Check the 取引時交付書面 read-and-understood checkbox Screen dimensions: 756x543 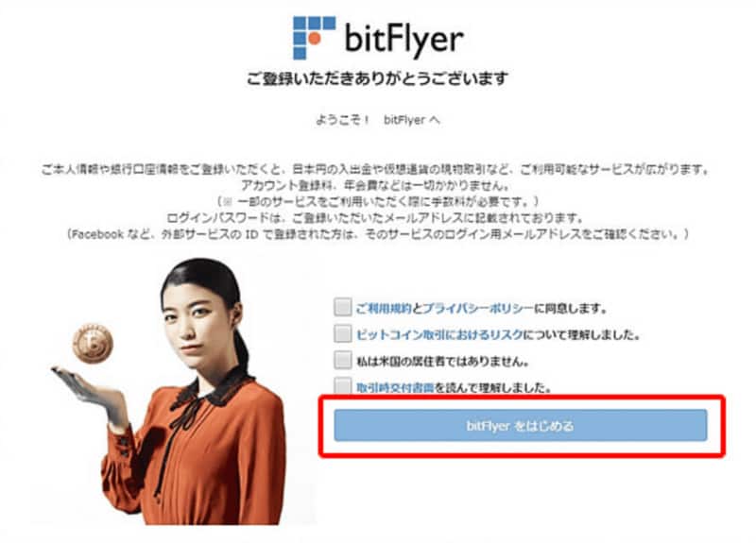pos(342,385)
